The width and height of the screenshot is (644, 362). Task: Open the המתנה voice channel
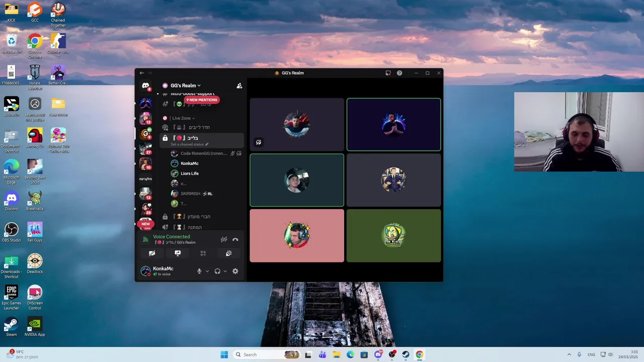point(202,227)
